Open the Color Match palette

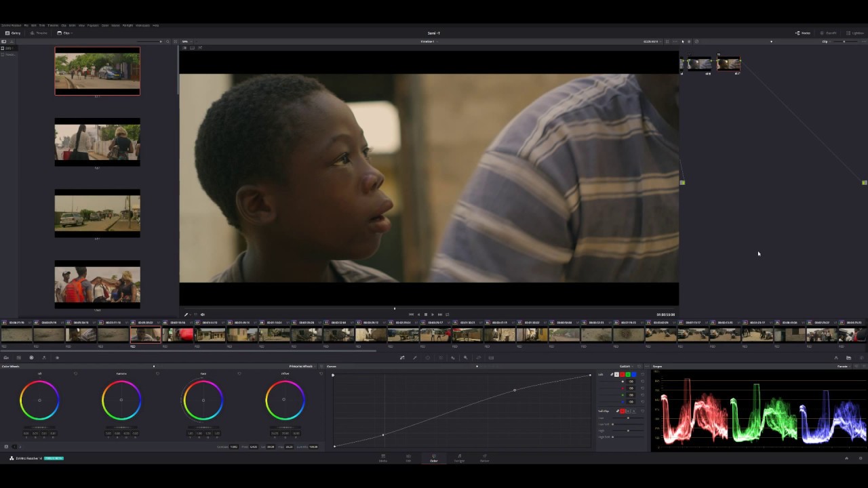19,357
